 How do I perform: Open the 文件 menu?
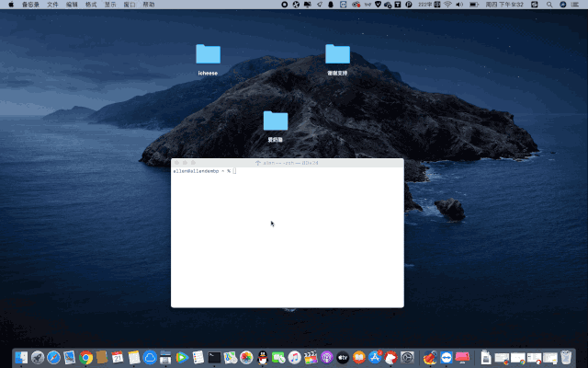pos(52,5)
